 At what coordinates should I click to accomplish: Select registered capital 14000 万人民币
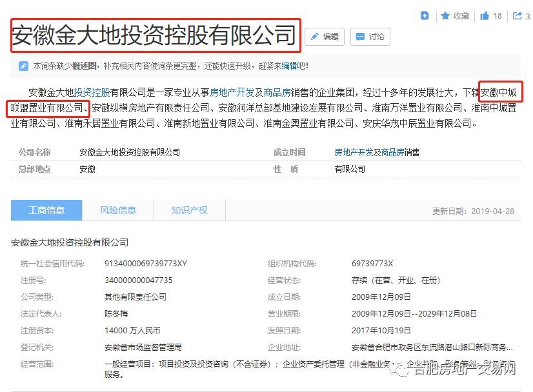[132, 331]
